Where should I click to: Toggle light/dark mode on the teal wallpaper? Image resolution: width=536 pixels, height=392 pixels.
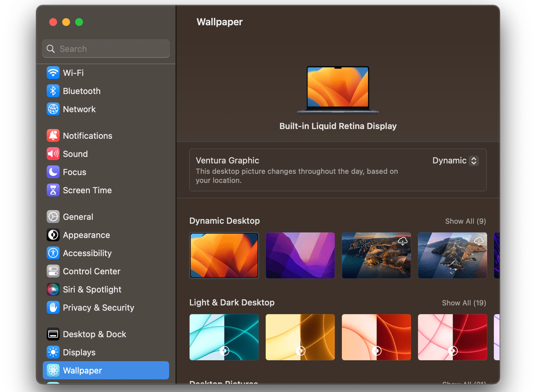pyautogui.click(x=224, y=350)
